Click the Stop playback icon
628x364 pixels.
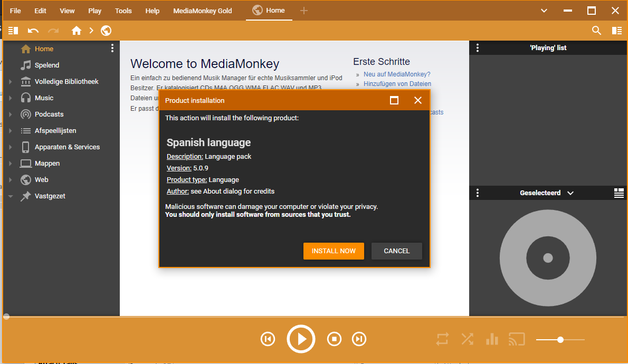point(334,339)
